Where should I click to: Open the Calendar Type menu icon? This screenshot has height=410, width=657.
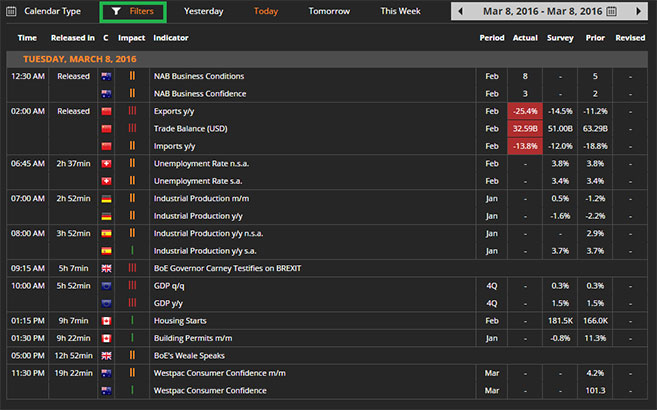13,11
